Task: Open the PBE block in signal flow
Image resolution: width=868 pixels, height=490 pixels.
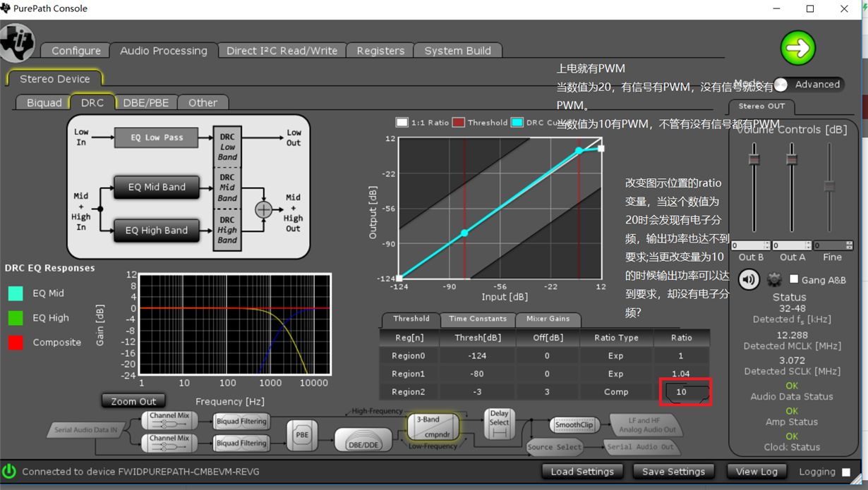Action: click(x=302, y=435)
